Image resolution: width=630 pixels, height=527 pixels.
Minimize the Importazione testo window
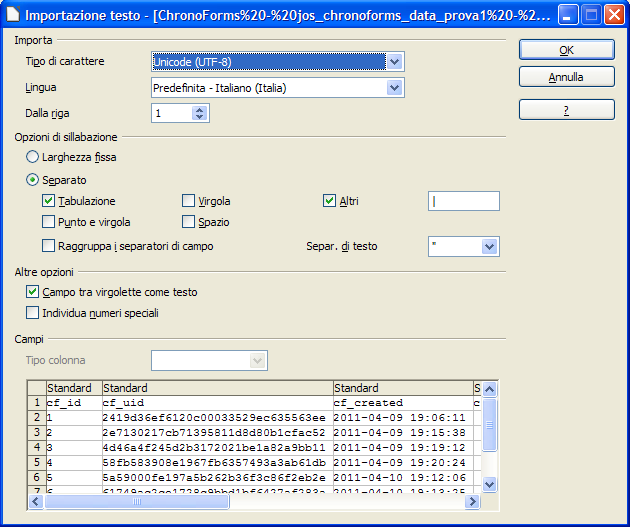pos(568,15)
